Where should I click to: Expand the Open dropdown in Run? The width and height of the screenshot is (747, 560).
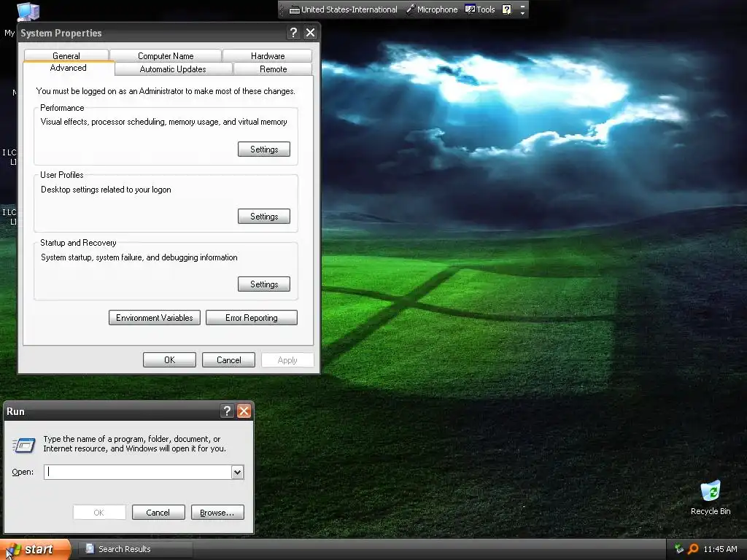tap(237, 472)
